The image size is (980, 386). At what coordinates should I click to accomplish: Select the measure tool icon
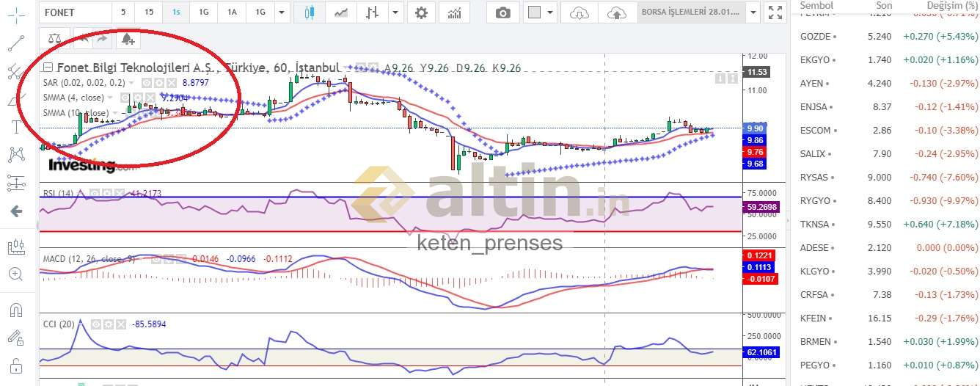tap(15, 247)
